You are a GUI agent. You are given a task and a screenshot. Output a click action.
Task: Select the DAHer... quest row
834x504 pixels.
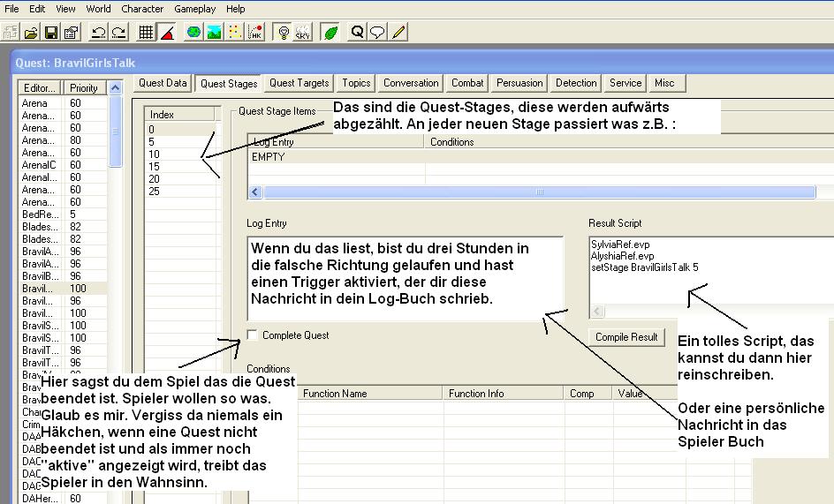[x=63, y=498]
